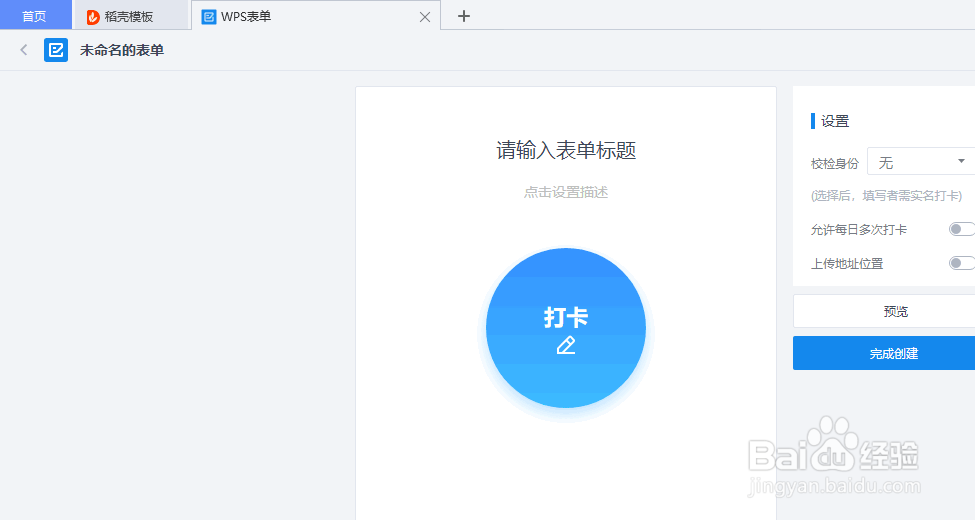
Task: Click the pencil edit icon under 打卡
Action: click(566, 345)
